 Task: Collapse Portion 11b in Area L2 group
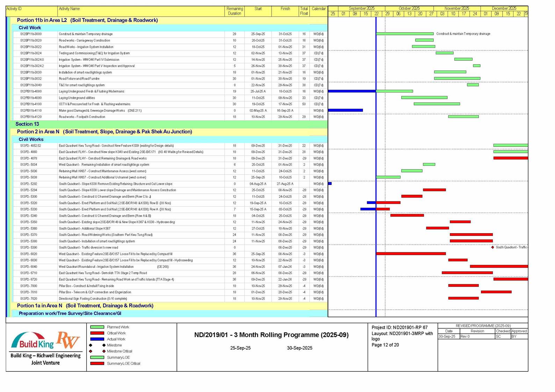pos(87,20)
